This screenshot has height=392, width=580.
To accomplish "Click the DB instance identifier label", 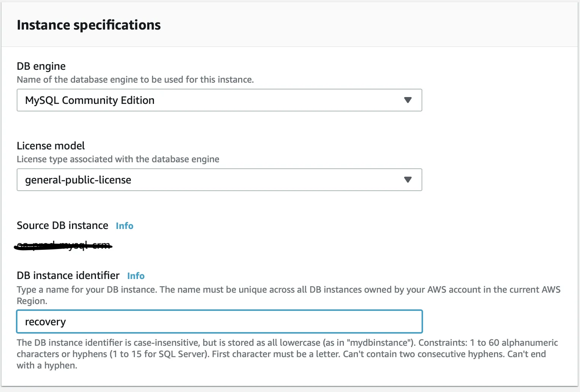I will point(68,276).
